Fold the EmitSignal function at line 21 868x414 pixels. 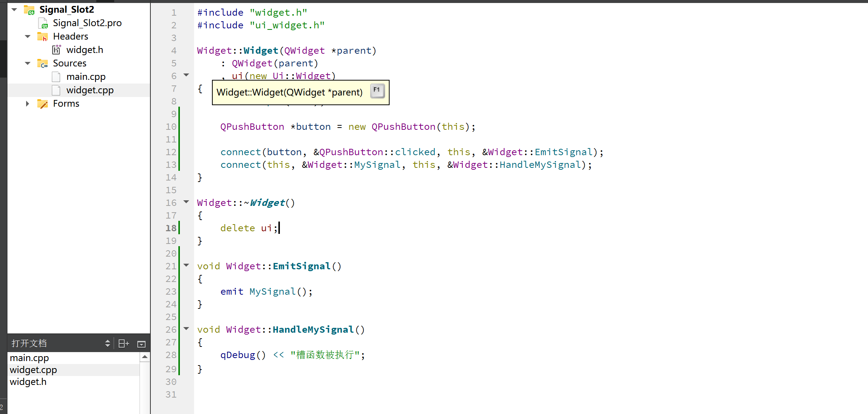pos(186,265)
